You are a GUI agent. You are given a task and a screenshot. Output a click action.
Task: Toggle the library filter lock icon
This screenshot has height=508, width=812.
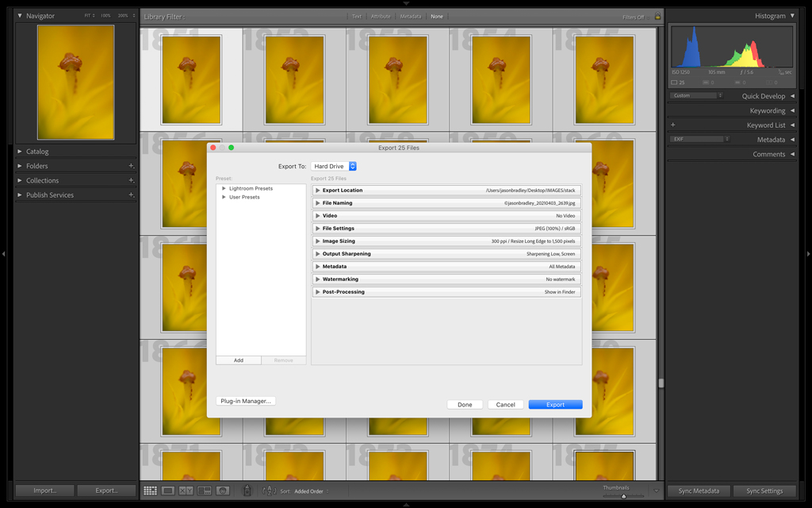click(x=657, y=17)
